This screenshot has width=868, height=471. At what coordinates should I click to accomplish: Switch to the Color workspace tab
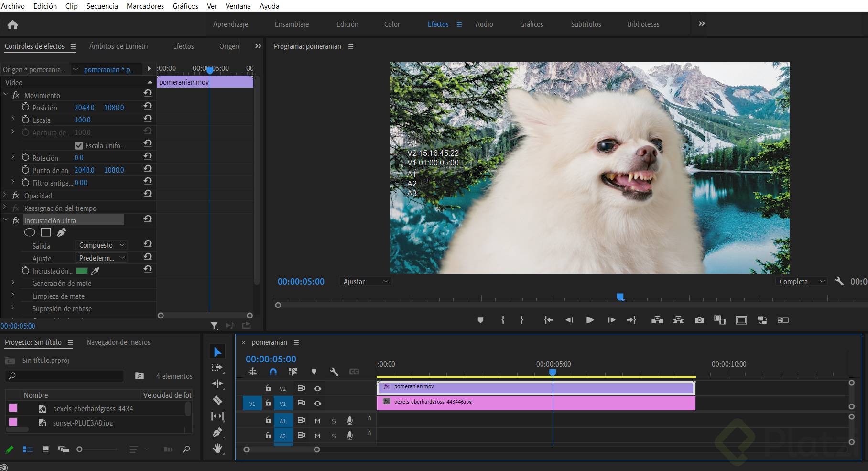[x=392, y=24]
